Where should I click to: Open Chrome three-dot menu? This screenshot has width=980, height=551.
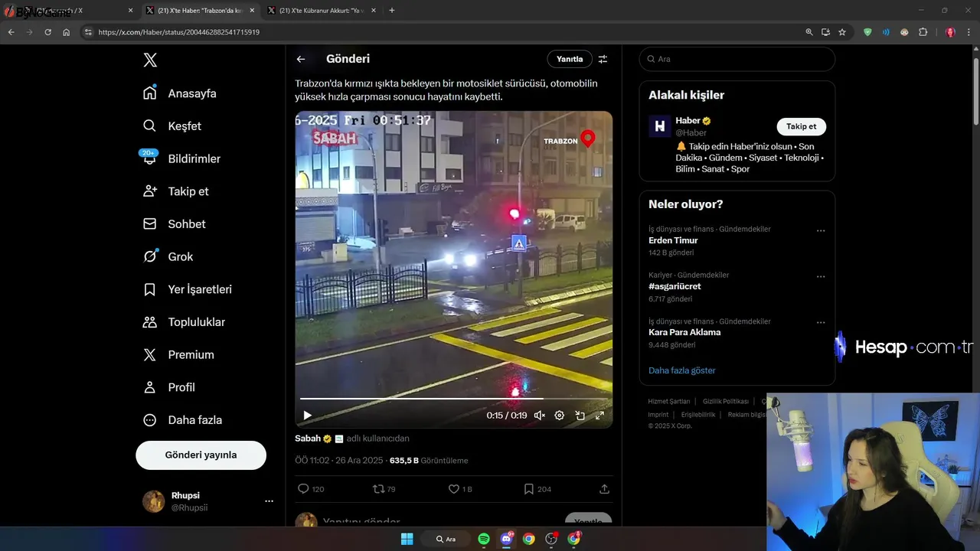tap(969, 32)
